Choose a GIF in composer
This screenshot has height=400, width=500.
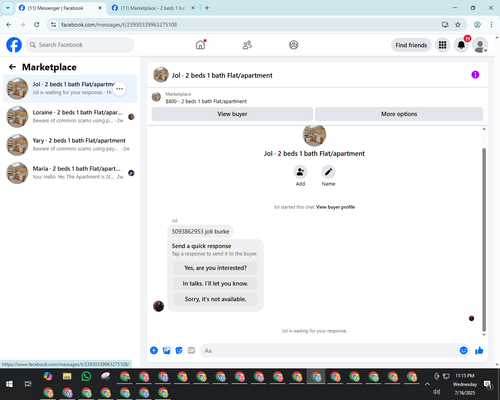(191, 350)
